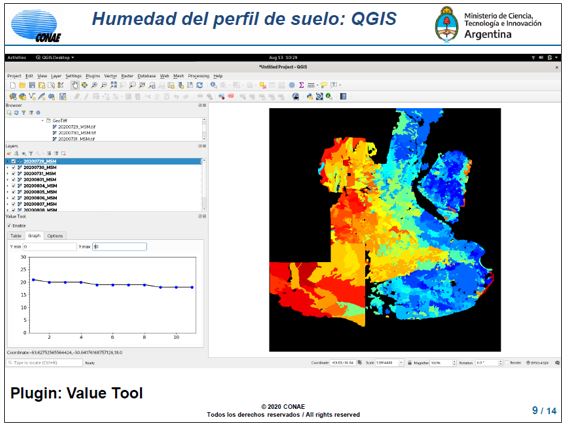570x428 pixels.
Task: Click the Collapse All icon in Layers panel
Action: pos(57,154)
